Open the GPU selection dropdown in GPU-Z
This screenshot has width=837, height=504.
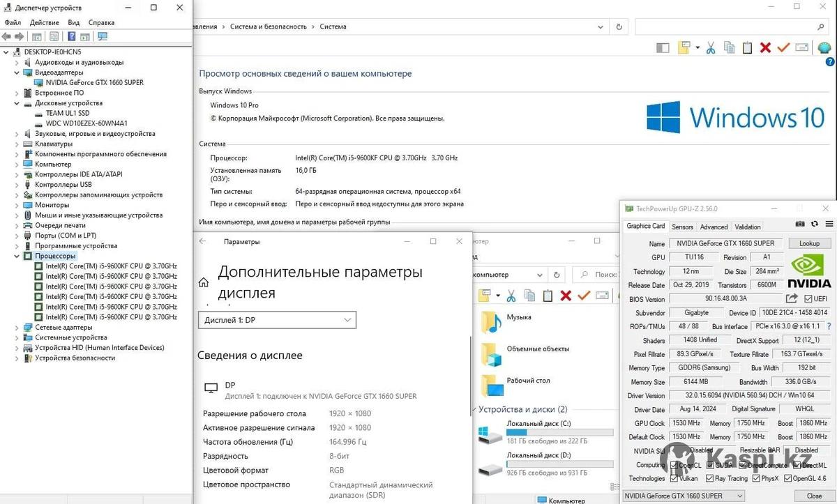click(684, 496)
